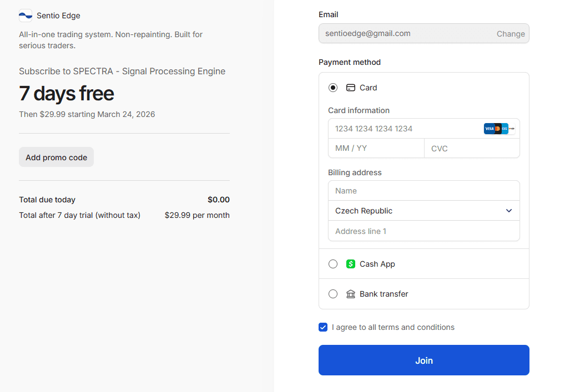Click Change next to the email
565x392 pixels.
tap(511, 34)
